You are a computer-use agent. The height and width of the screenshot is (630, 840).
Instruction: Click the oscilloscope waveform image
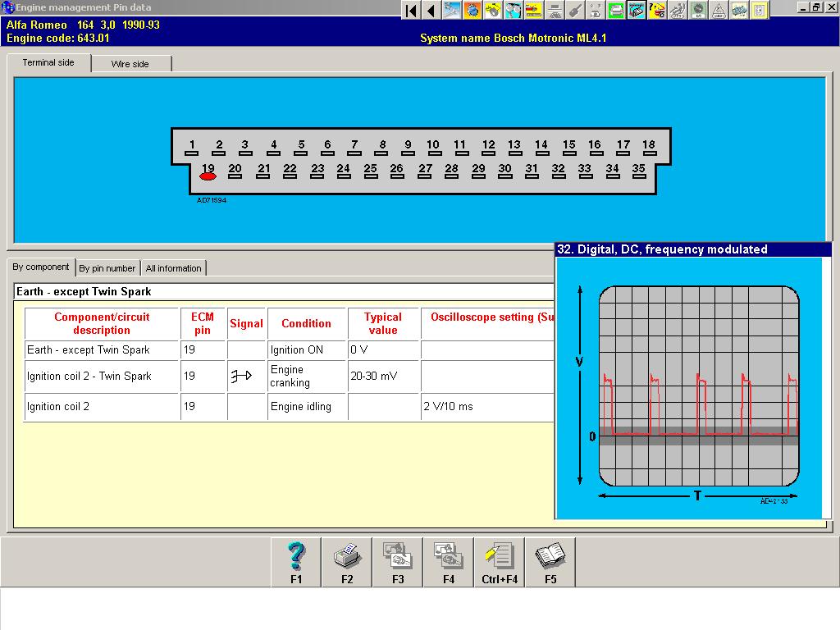point(689,388)
